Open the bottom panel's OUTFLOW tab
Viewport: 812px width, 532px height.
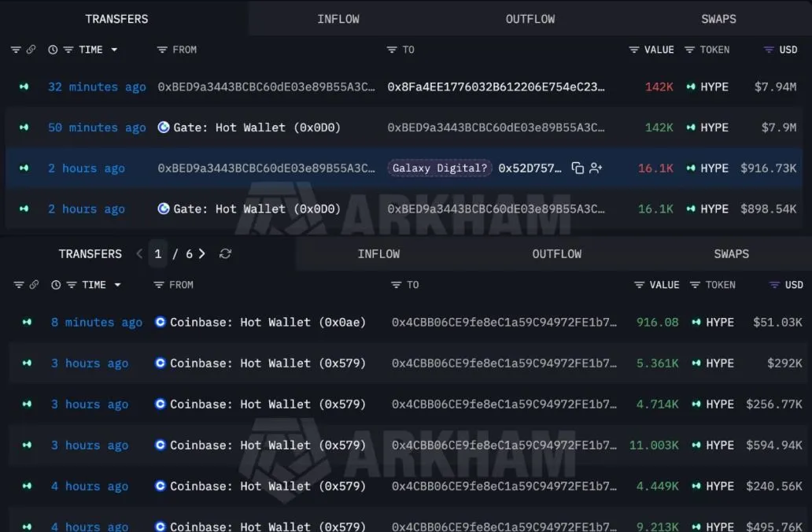[x=557, y=254]
